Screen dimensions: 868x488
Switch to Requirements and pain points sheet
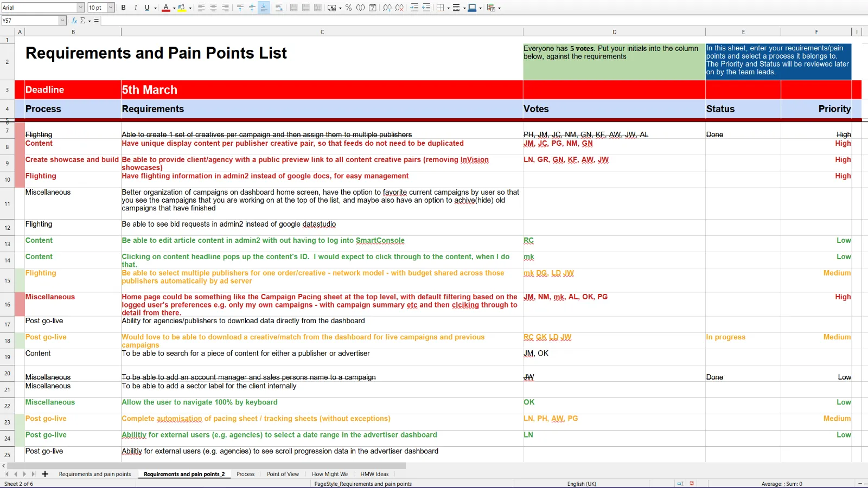pyautogui.click(x=95, y=474)
